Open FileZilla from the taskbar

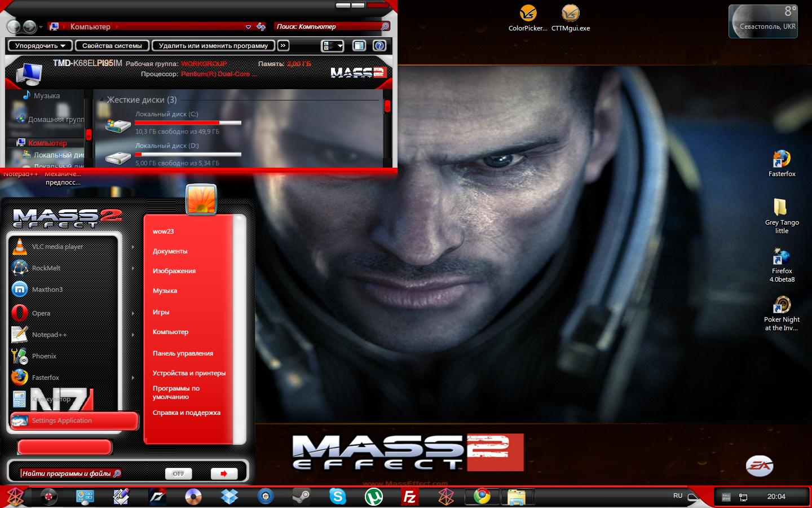point(410,497)
